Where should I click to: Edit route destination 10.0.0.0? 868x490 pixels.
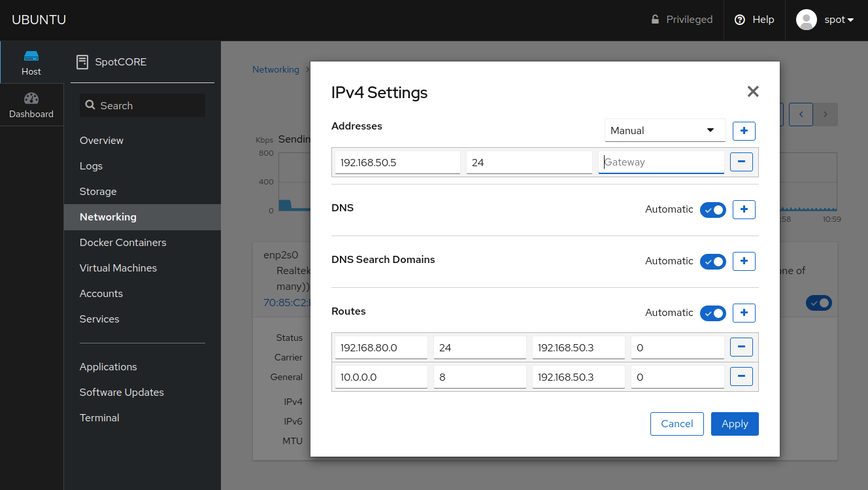[382, 377]
